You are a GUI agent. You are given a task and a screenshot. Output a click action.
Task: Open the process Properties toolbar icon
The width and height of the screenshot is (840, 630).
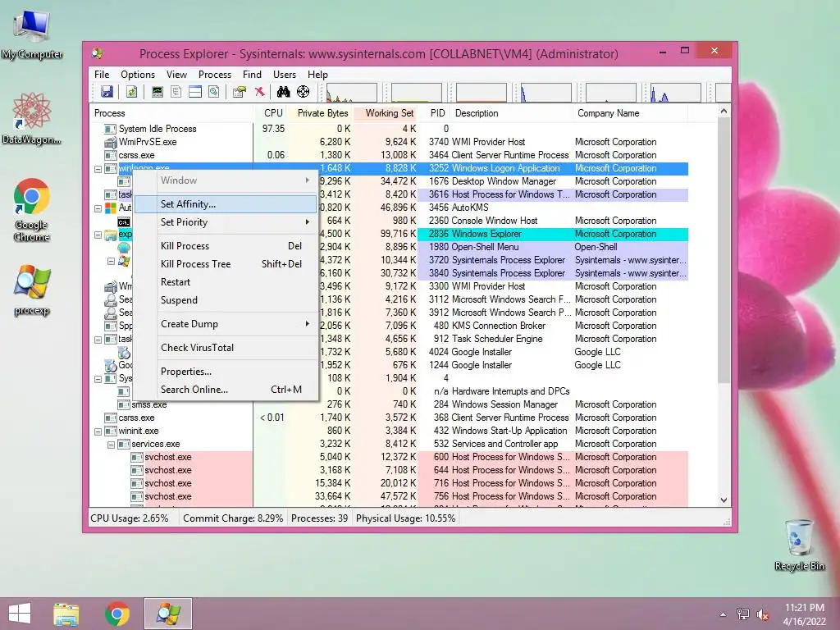coord(239,92)
